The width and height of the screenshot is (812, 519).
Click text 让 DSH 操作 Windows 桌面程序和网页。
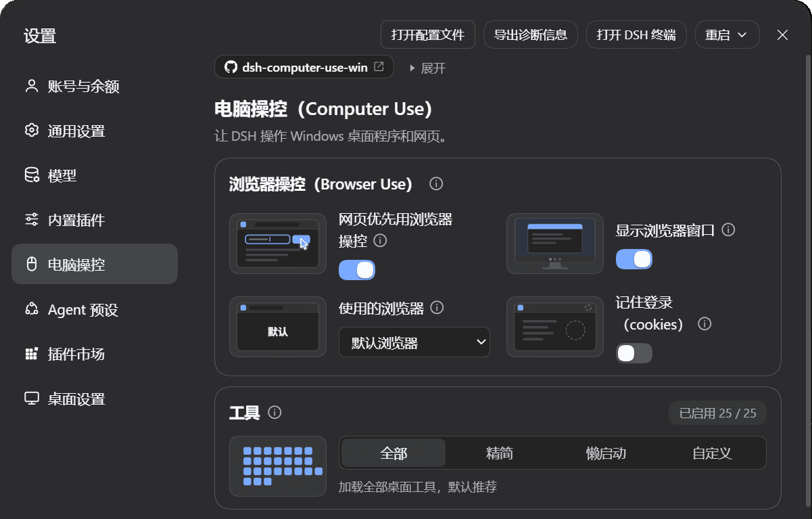[331, 136]
